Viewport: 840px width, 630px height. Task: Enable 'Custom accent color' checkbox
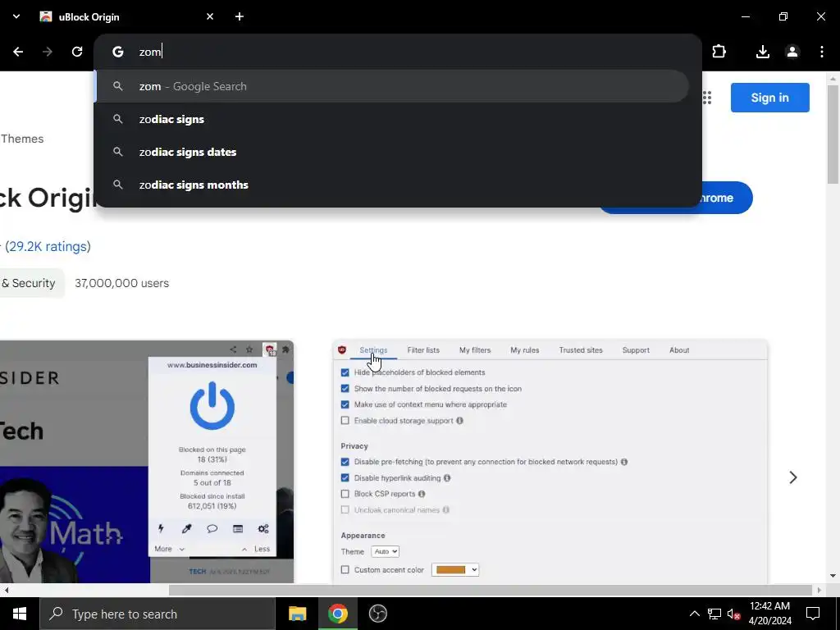tap(345, 570)
